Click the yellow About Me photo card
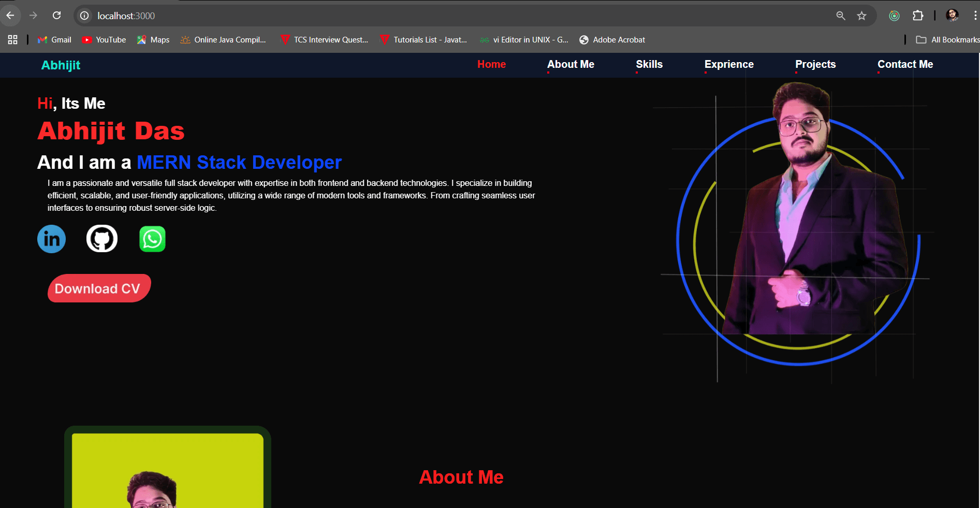This screenshot has width=980, height=508. coord(168,467)
